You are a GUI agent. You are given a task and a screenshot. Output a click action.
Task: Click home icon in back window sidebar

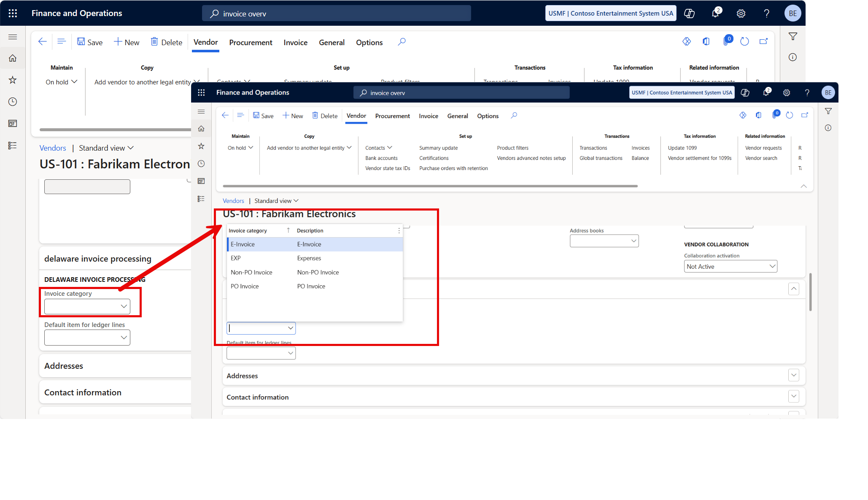(13, 58)
